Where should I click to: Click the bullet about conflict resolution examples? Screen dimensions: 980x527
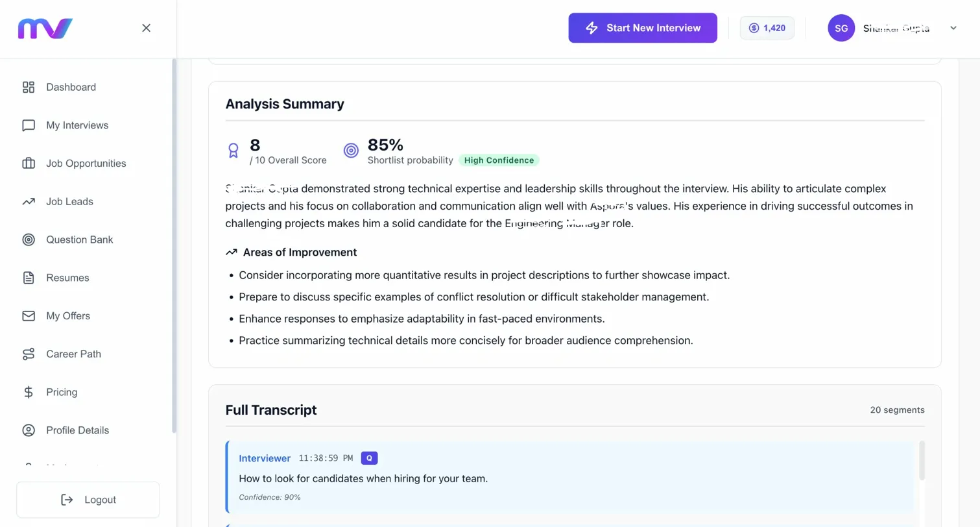(474, 297)
